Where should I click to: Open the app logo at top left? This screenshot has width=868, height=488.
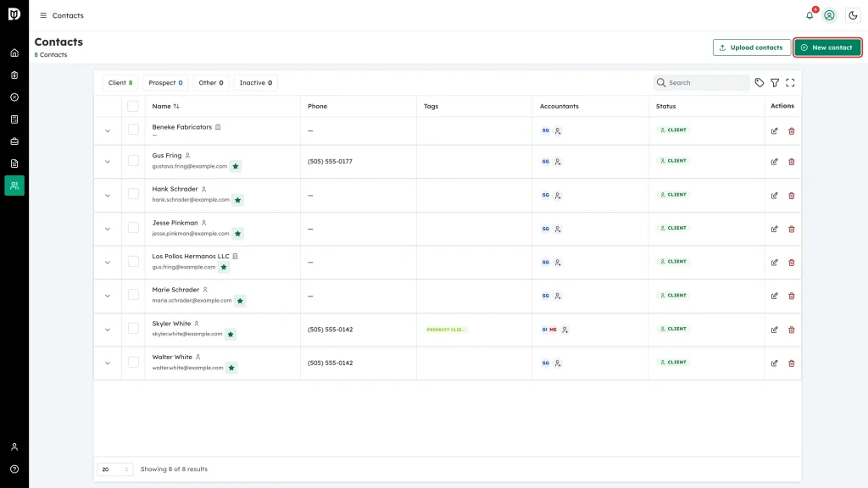[14, 14]
